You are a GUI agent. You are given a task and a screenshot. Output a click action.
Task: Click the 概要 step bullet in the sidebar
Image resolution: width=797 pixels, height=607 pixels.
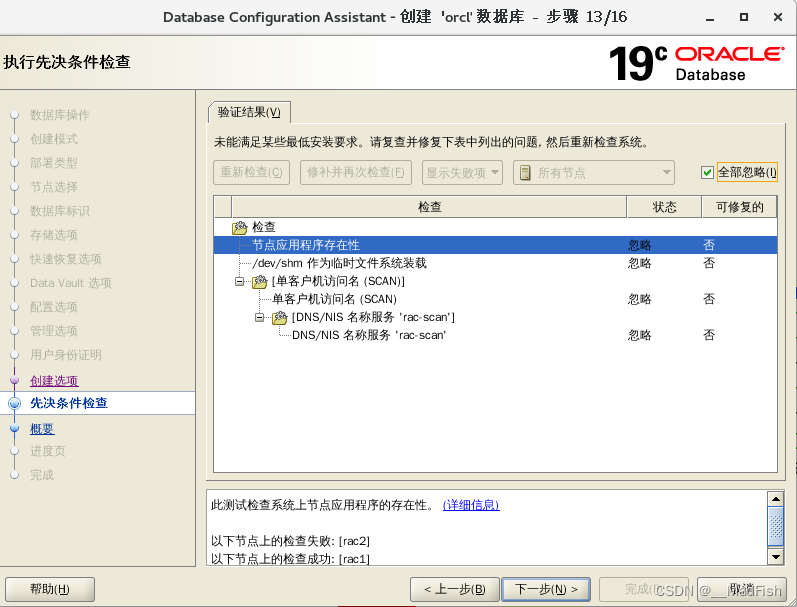click(14, 428)
